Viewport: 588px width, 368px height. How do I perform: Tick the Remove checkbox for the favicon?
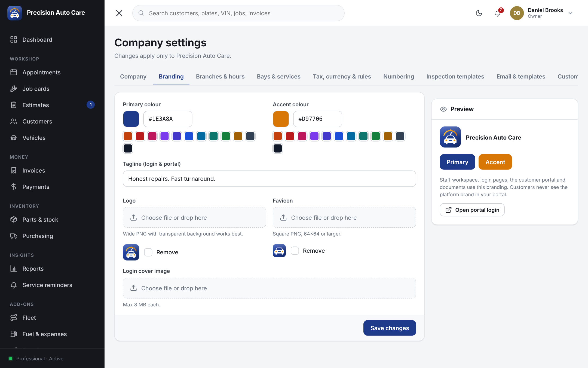295,251
